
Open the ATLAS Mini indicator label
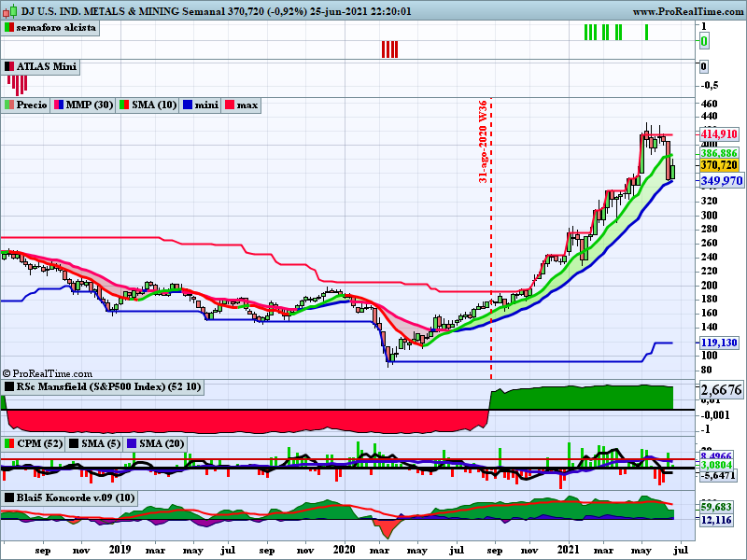[46, 66]
